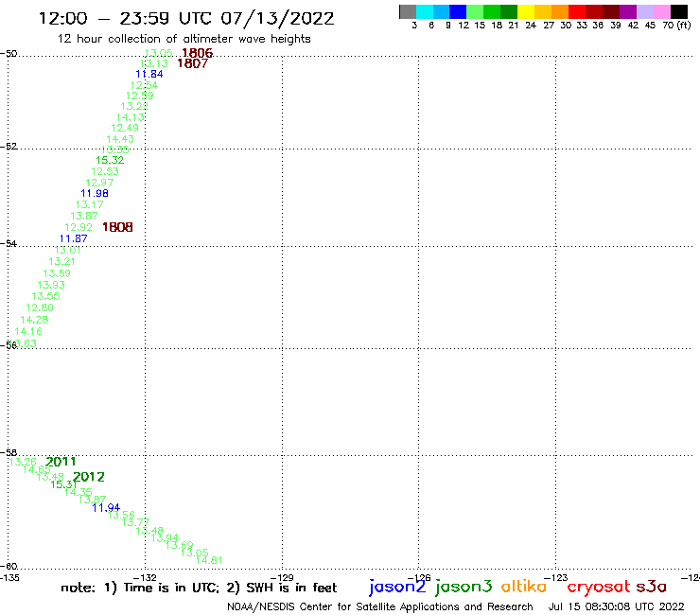This screenshot has width=700, height=615.
Task: Click the gray swatch in the color scale
Action: tap(408, 11)
